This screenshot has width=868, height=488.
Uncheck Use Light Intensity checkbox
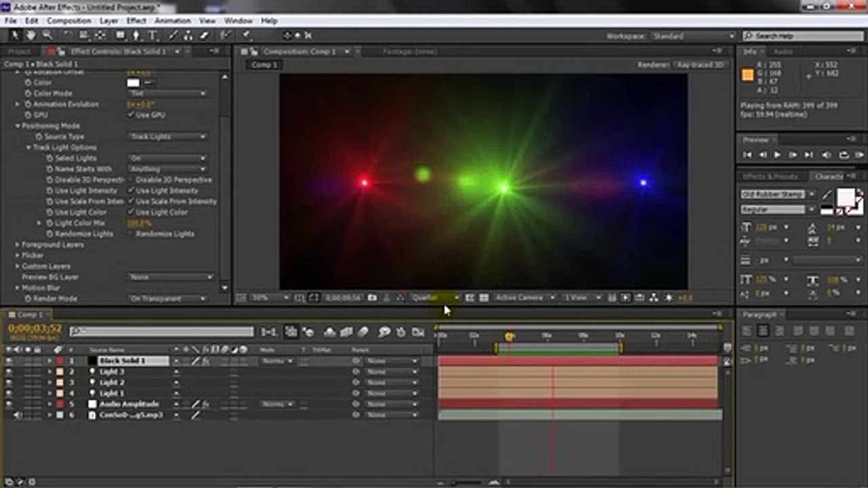click(131, 190)
